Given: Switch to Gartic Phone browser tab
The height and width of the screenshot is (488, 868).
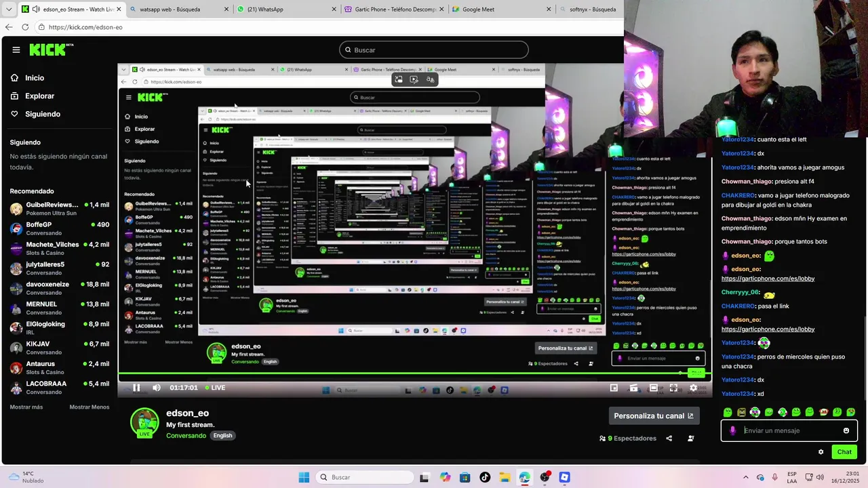Looking at the screenshot, I should pos(393,9).
